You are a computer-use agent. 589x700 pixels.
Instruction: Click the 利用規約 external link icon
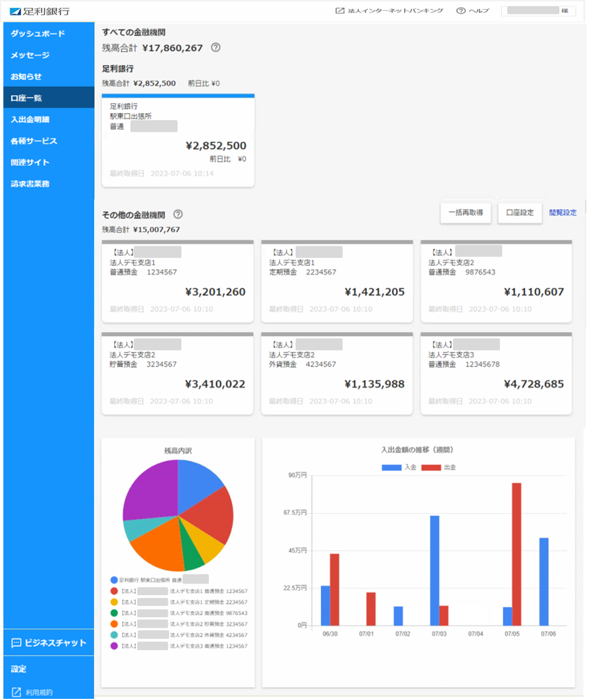click(16, 692)
